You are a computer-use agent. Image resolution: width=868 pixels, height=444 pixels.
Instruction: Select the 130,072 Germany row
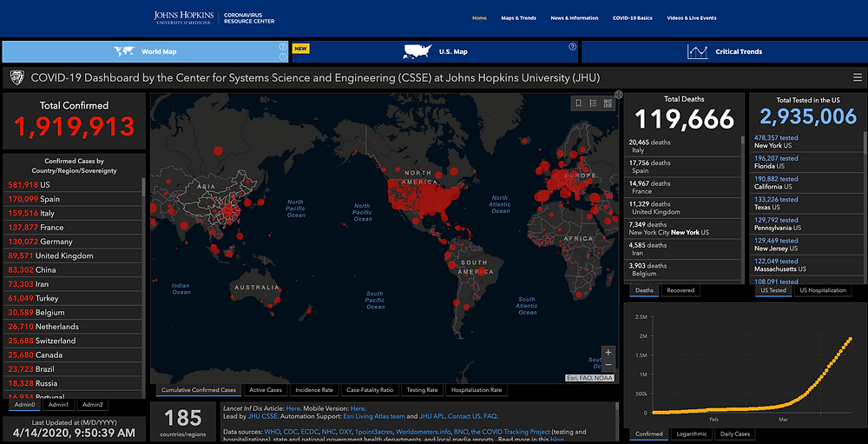point(73,242)
